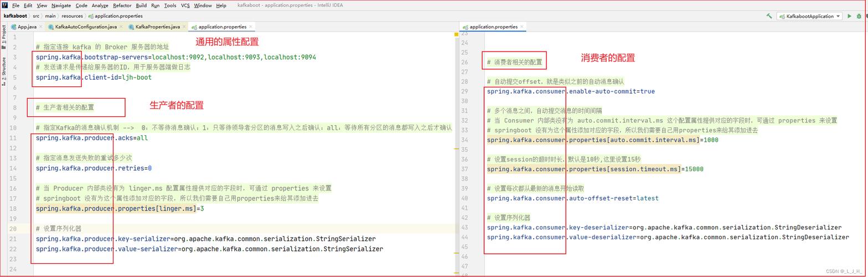The image size is (868, 277).
Task: Place cursor on producer.acks=all line
Action: coord(92,138)
